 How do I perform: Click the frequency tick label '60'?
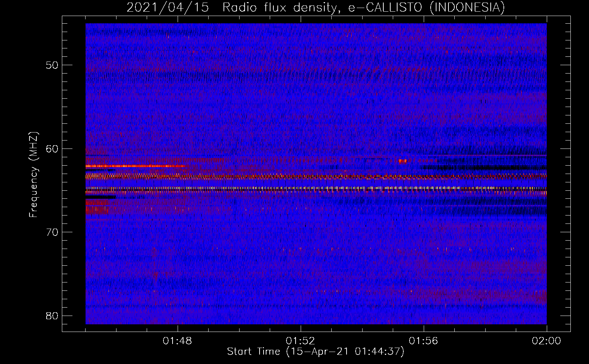52,149
